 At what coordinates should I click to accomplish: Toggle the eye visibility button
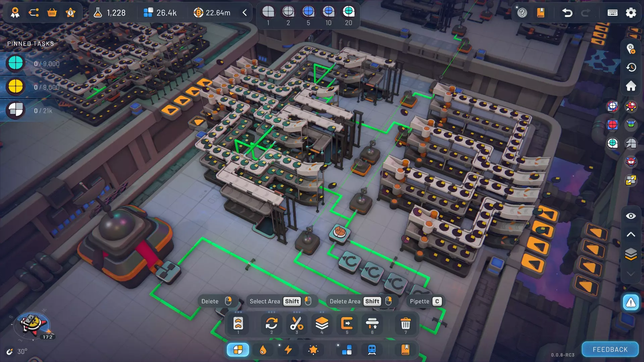pyautogui.click(x=631, y=216)
